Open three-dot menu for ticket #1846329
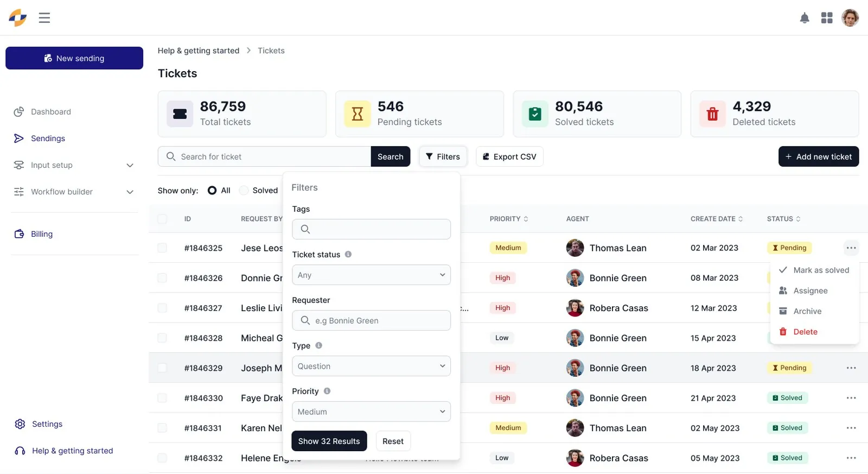This screenshot has height=474, width=868. [x=851, y=368]
